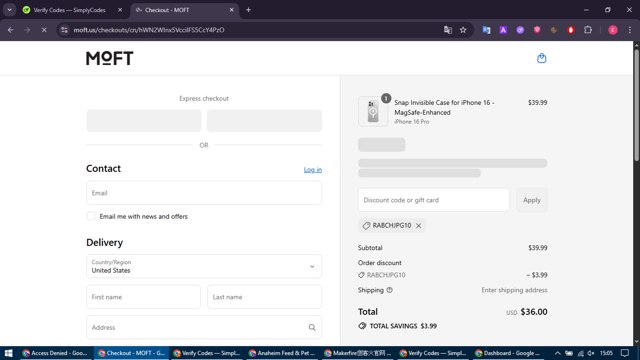Focus the Address input field

204,327
